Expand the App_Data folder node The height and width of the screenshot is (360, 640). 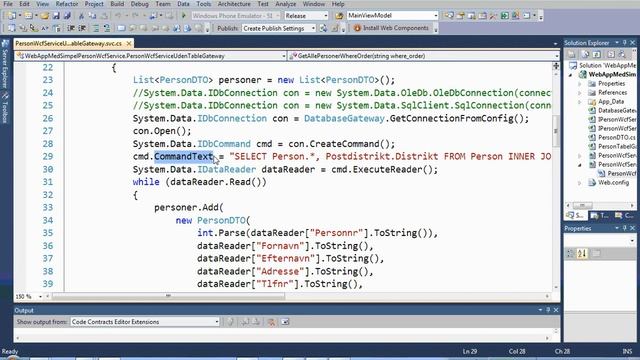(x=580, y=102)
